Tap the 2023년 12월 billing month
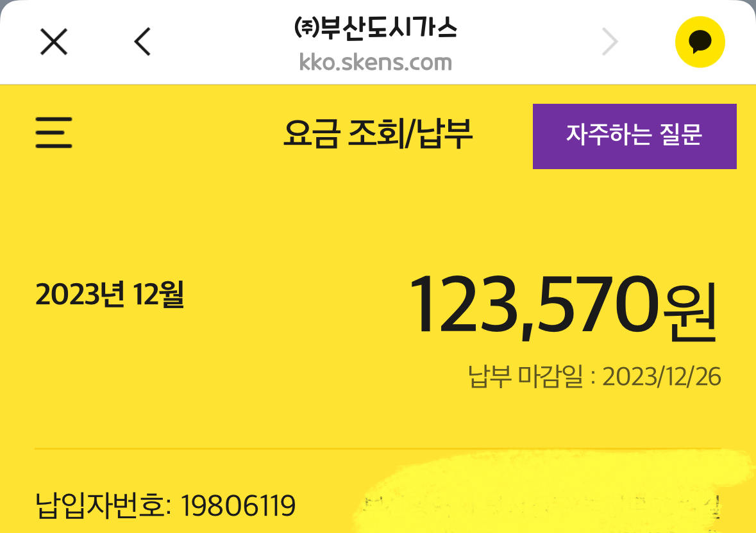This screenshot has width=756, height=533. point(110,295)
